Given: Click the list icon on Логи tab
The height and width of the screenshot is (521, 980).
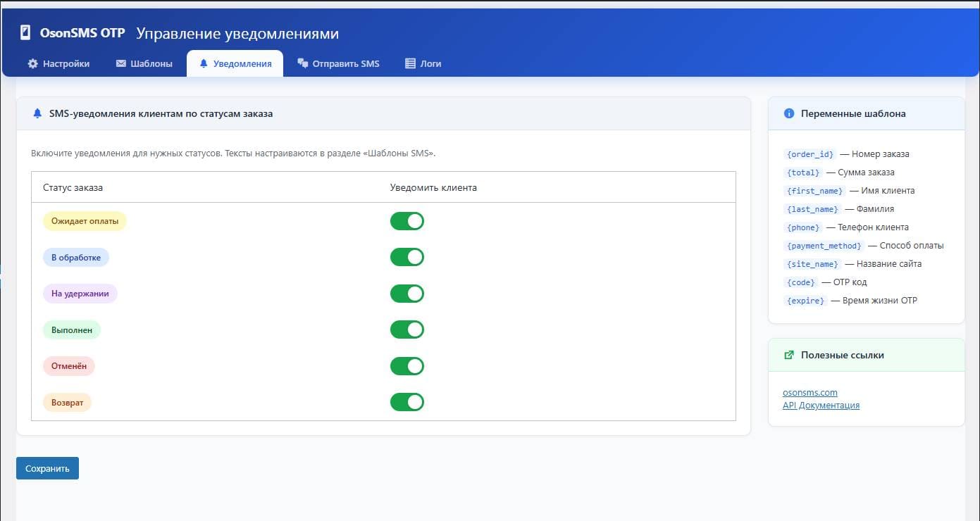Looking at the screenshot, I should (x=410, y=63).
